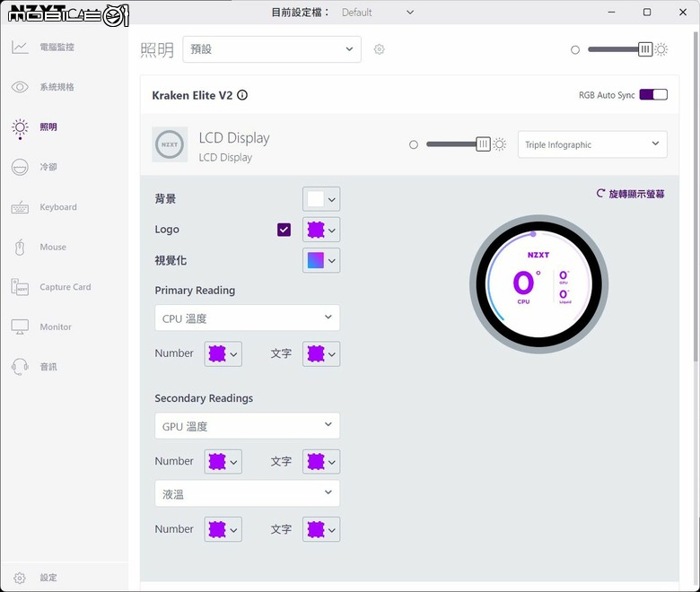Open 設定 settings text link
700x592 pixels.
(48, 578)
